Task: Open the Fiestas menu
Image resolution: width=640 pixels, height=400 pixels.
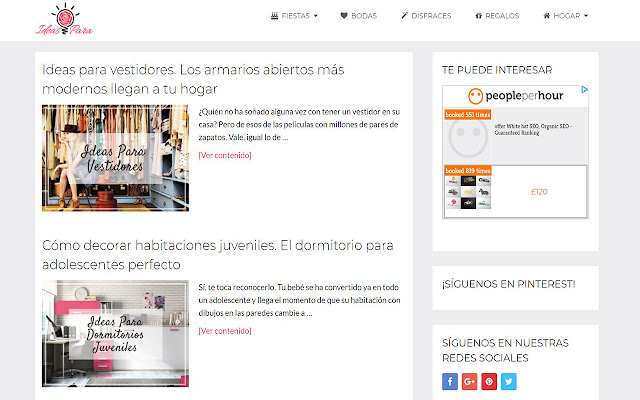Action: coord(294,16)
